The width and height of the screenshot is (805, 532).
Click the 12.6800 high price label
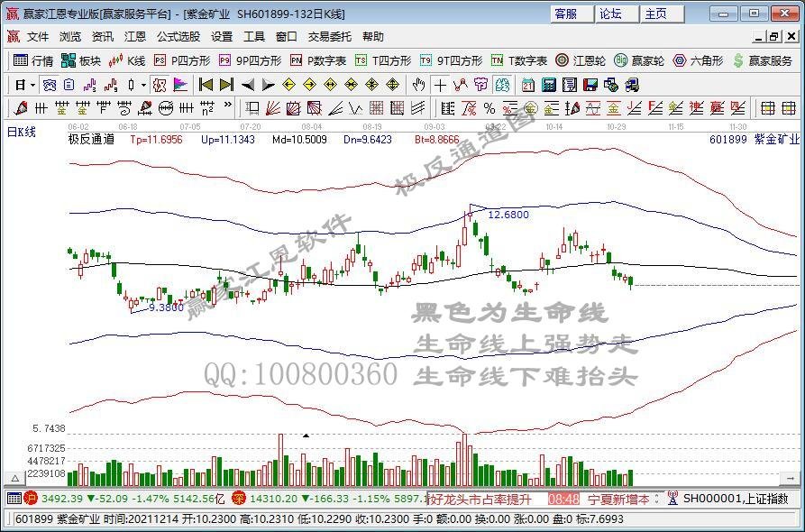click(x=508, y=215)
